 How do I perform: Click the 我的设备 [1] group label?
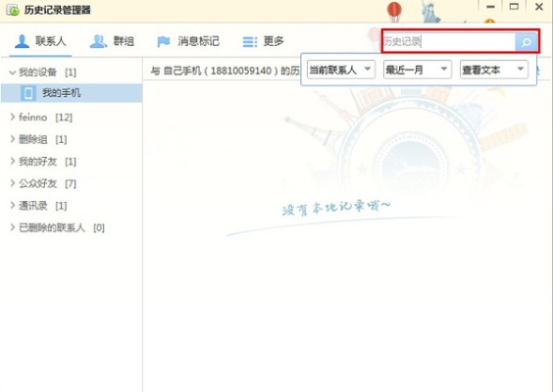pos(47,73)
